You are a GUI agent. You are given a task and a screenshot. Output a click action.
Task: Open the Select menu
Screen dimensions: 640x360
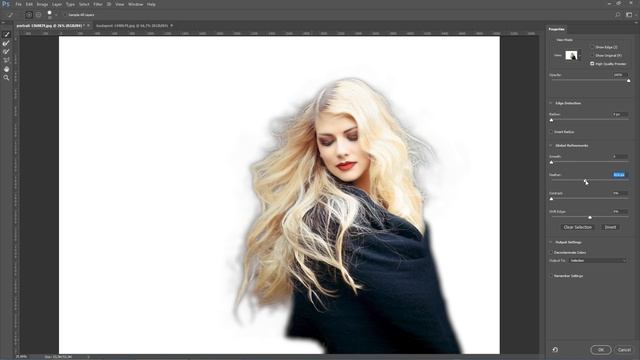click(84, 4)
